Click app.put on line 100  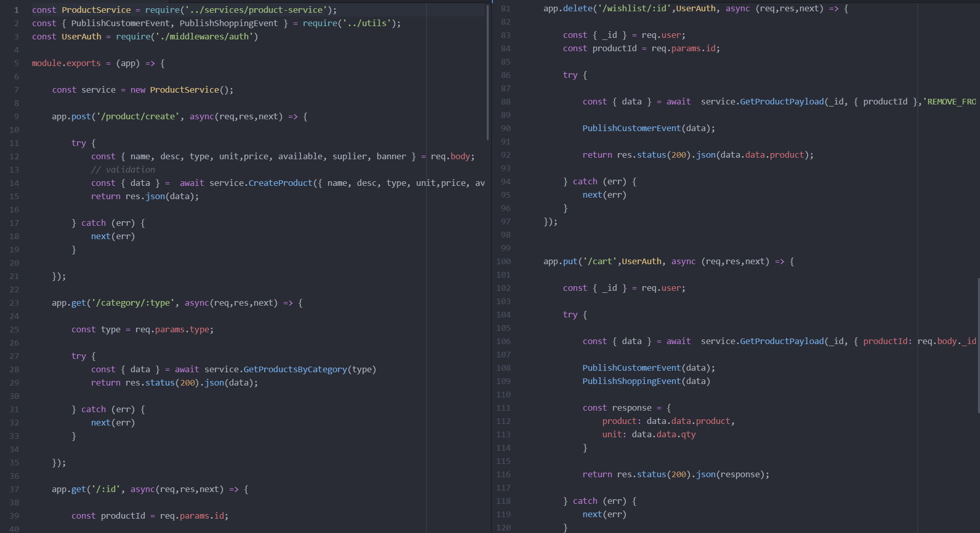(560, 261)
